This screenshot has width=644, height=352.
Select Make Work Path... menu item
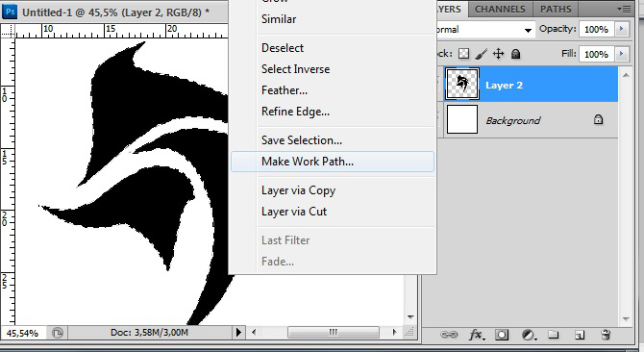[x=333, y=162]
